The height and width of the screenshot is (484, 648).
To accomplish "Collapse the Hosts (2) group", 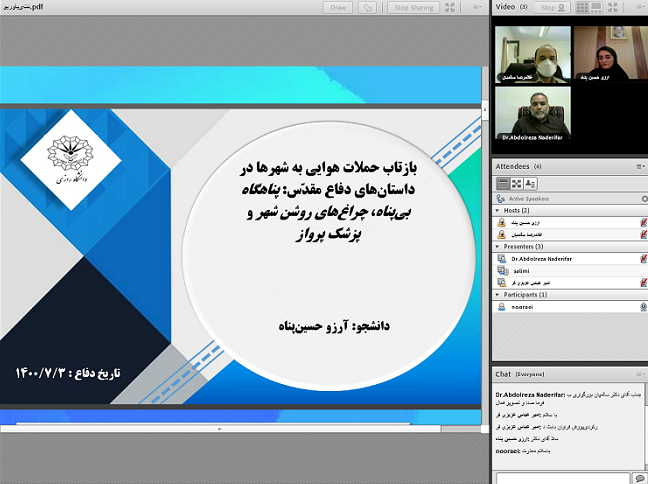I will pyautogui.click(x=498, y=211).
